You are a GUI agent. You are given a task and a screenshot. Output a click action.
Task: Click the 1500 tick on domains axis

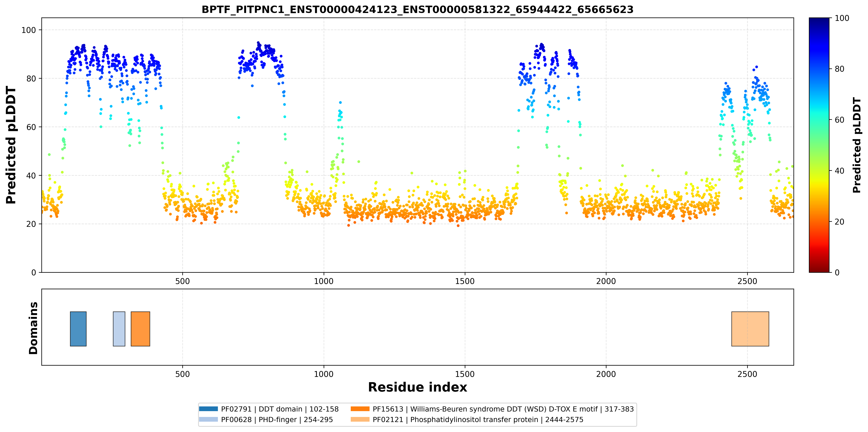click(x=465, y=374)
